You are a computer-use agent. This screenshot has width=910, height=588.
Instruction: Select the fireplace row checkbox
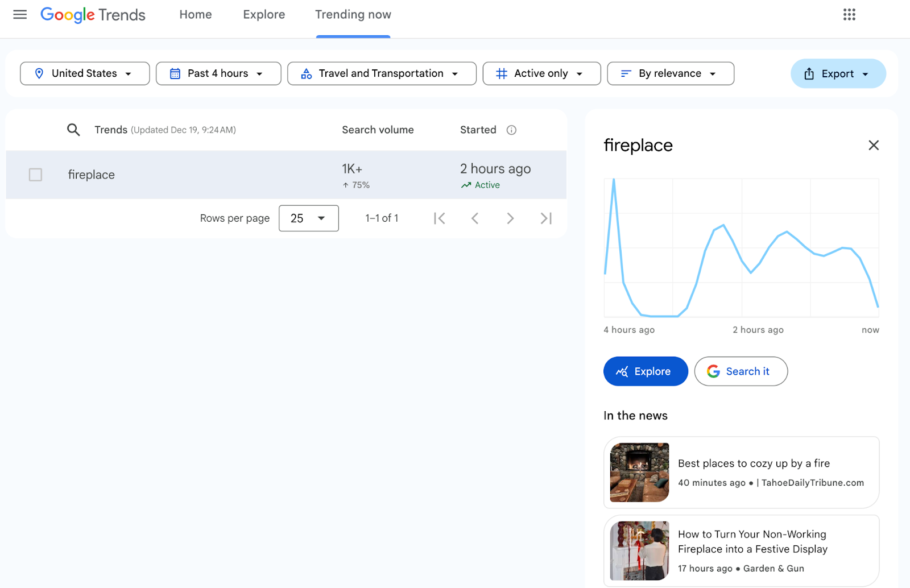[35, 175]
